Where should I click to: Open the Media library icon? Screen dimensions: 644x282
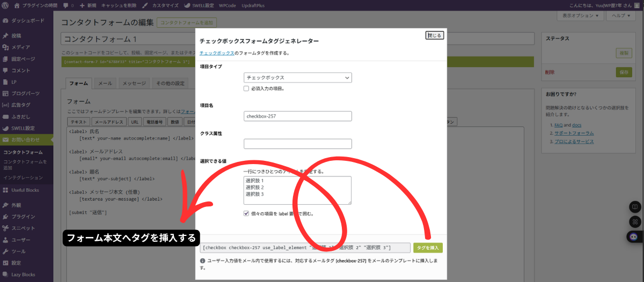click(x=5, y=47)
